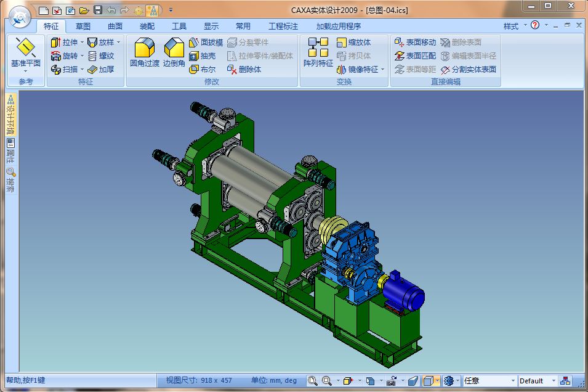Select the 放样 loft tool
Image resolution: width=588 pixels, height=392 pixels.
100,43
